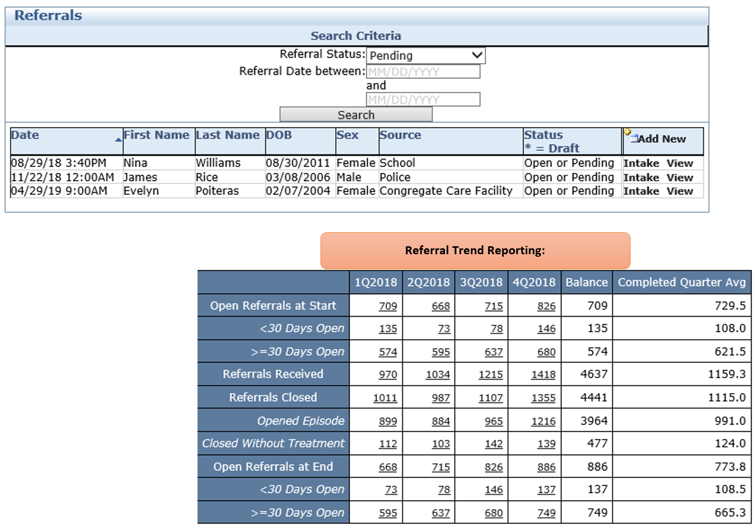Viewport: 756px width, 532px height.
Task: Open the Referral Status dropdown
Action: pyautogui.click(x=425, y=55)
